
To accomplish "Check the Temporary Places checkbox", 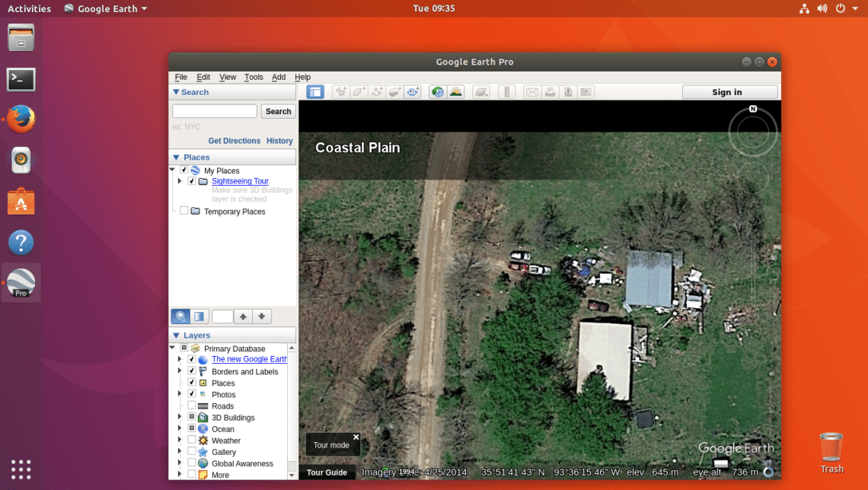I will pyautogui.click(x=183, y=211).
